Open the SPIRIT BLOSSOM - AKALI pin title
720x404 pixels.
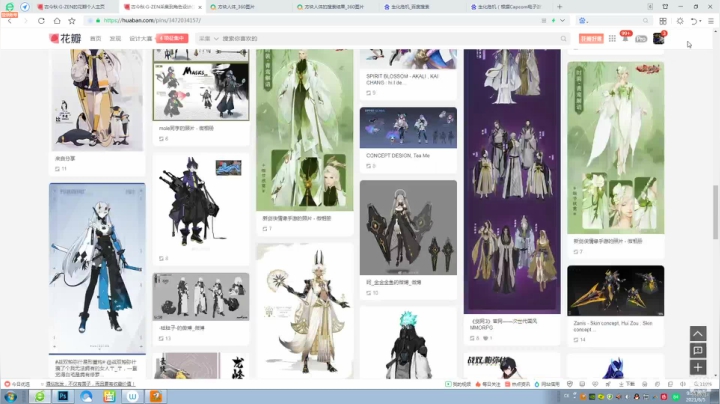pyautogui.click(x=402, y=79)
